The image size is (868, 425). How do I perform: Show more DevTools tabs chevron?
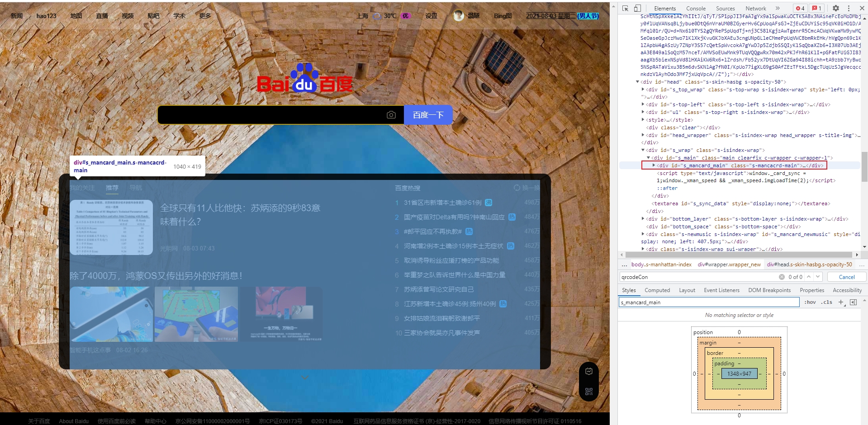778,8
